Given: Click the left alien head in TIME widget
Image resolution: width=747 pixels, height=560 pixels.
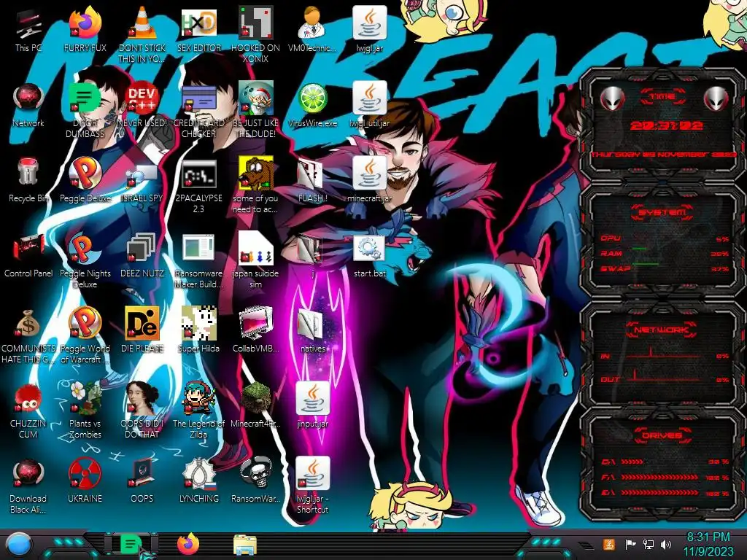Looking at the screenshot, I should 612,98.
